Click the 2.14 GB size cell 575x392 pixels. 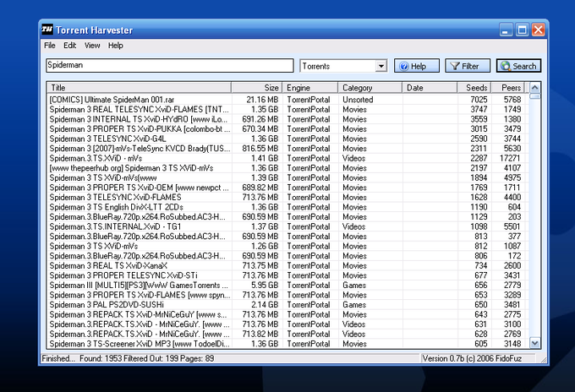265,305
